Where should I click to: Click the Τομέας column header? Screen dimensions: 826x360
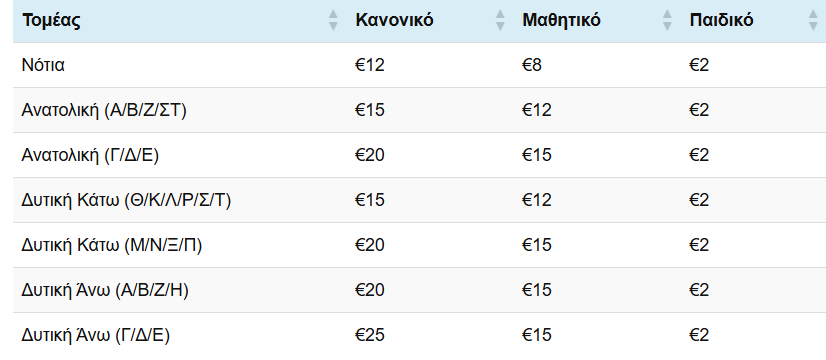pos(180,21)
